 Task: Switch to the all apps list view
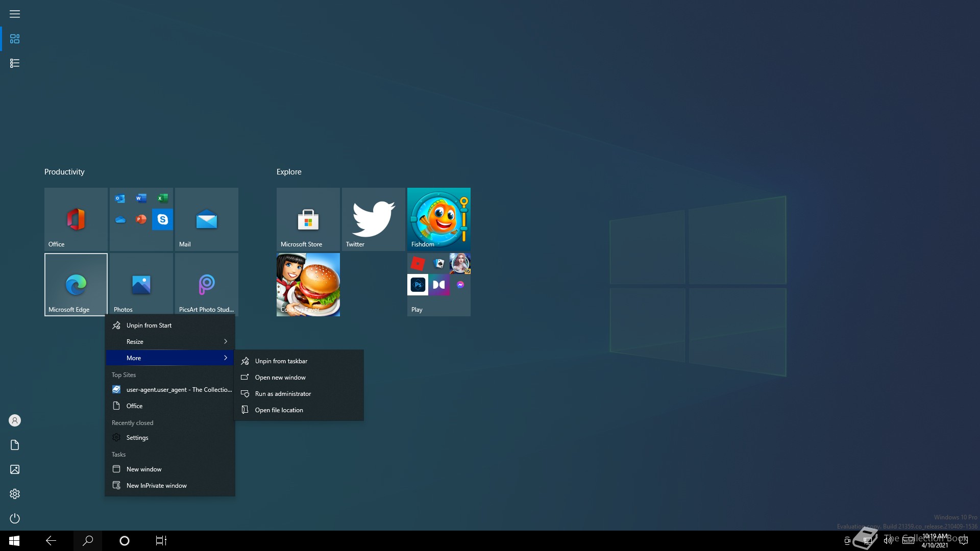[x=15, y=63]
